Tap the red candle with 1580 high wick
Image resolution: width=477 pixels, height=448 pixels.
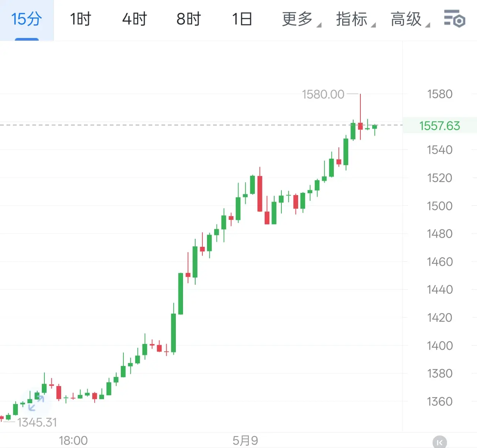coord(360,126)
